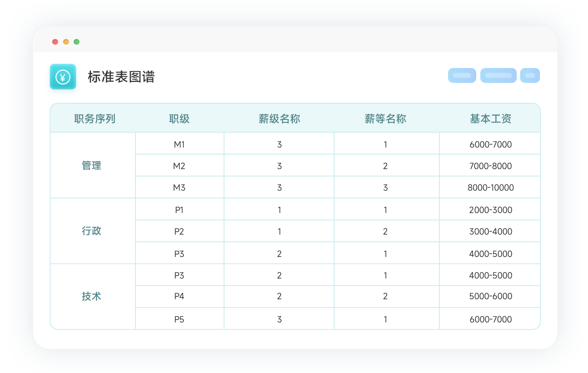Screen dimensions: 588x373
Task: Click the red close dot
Action: tap(55, 42)
